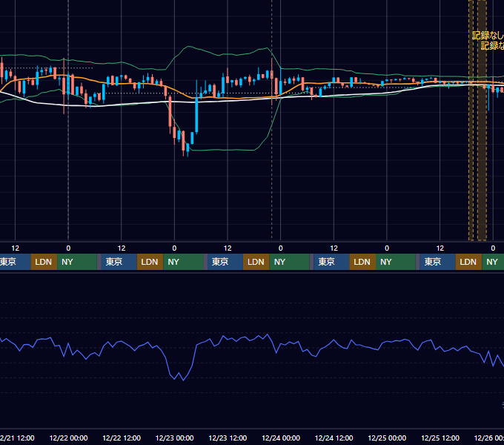Select the 東京 session block on 12/23
Screen dimensions: 504x445
click(225, 262)
